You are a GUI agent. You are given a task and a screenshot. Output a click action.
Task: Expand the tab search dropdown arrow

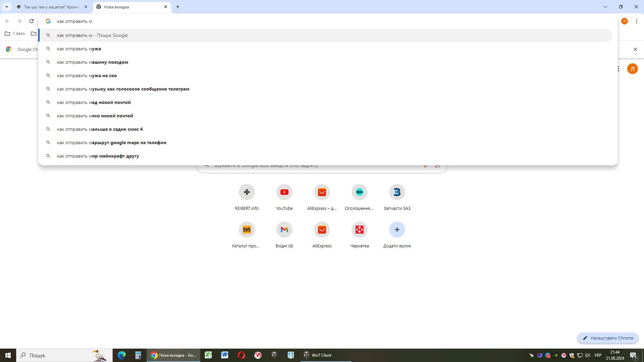[x=6, y=7]
